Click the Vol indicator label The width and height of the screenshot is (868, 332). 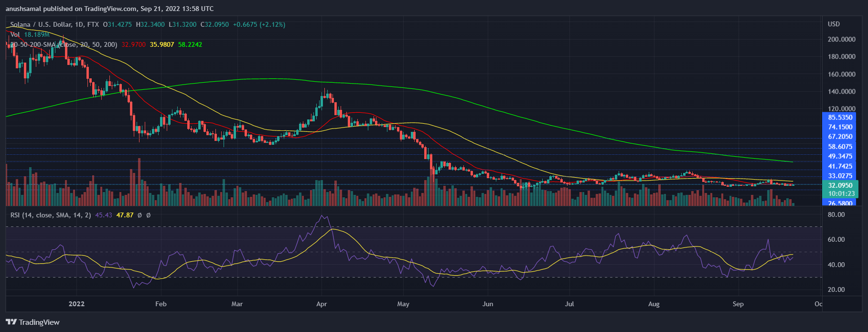click(x=15, y=34)
